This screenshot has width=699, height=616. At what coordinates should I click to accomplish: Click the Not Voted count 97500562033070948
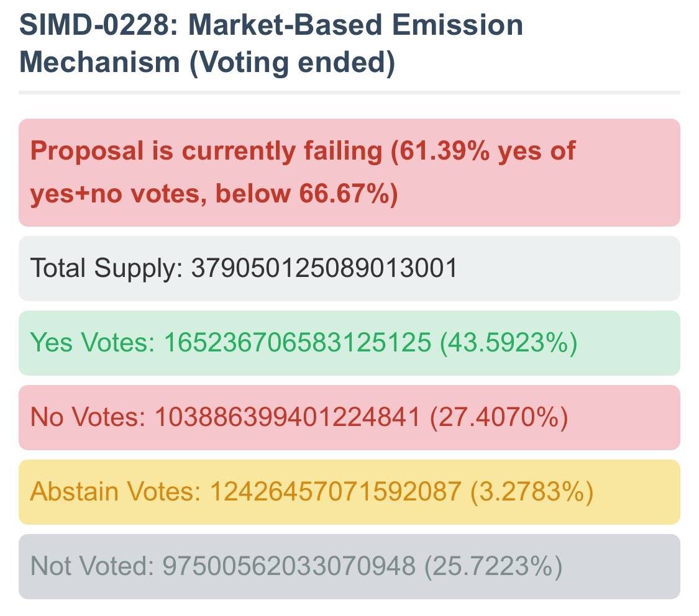pos(288,566)
